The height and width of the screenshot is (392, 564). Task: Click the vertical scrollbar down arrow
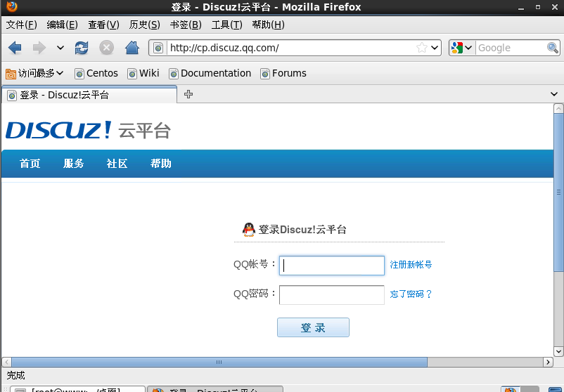point(558,351)
